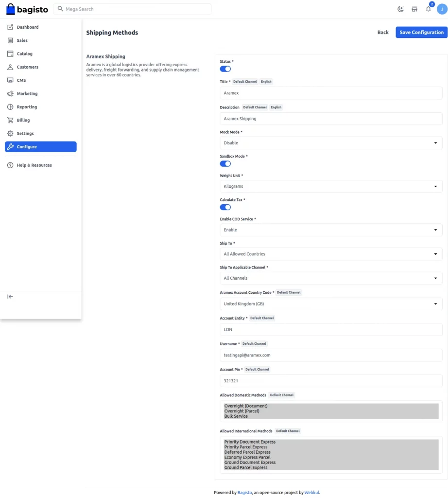Click the Marketing megaphone icon
The image size is (448, 498).
tap(10, 94)
